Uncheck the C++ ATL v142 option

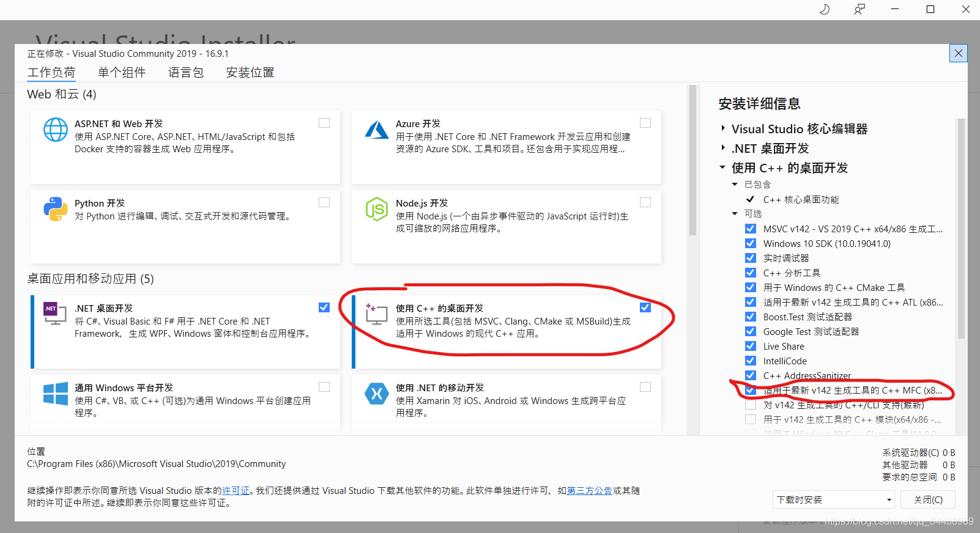point(751,302)
